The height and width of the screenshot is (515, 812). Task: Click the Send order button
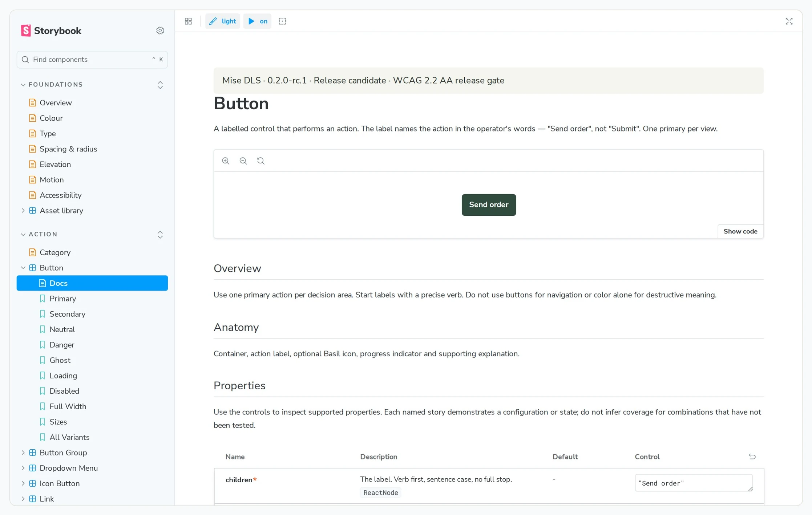[x=489, y=205]
